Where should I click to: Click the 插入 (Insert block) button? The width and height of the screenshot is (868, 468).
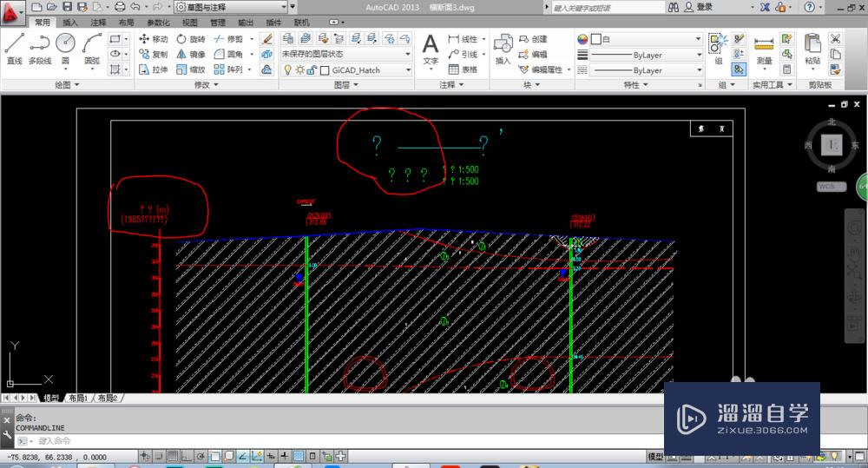pos(503,49)
